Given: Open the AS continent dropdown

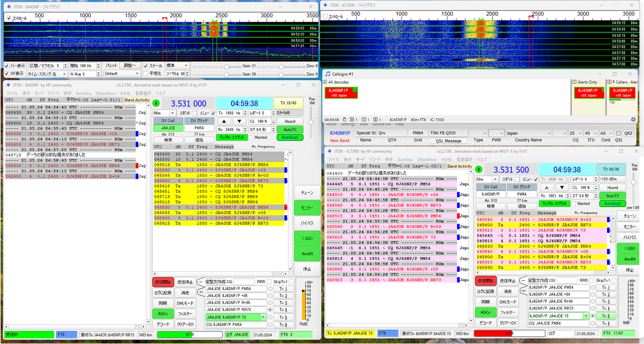Looking at the screenshot, I should pyautogui.click(x=606, y=133).
